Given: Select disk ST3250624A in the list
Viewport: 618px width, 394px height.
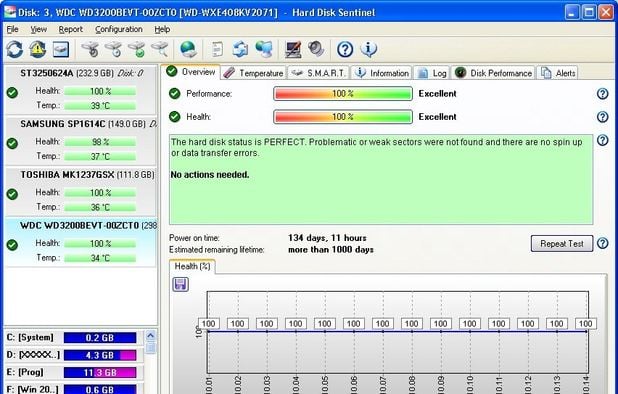Looking at the screenshot, I should pyautogui.click(x=80, y=90).
